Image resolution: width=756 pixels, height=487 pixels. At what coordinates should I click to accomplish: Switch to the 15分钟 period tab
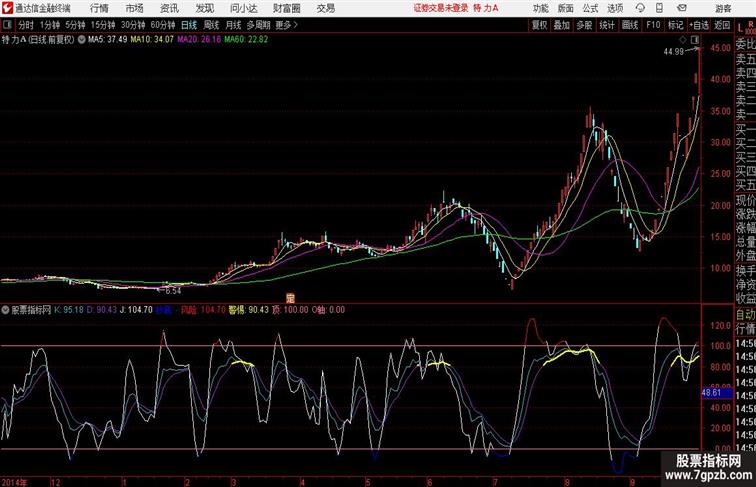(103, 25)
